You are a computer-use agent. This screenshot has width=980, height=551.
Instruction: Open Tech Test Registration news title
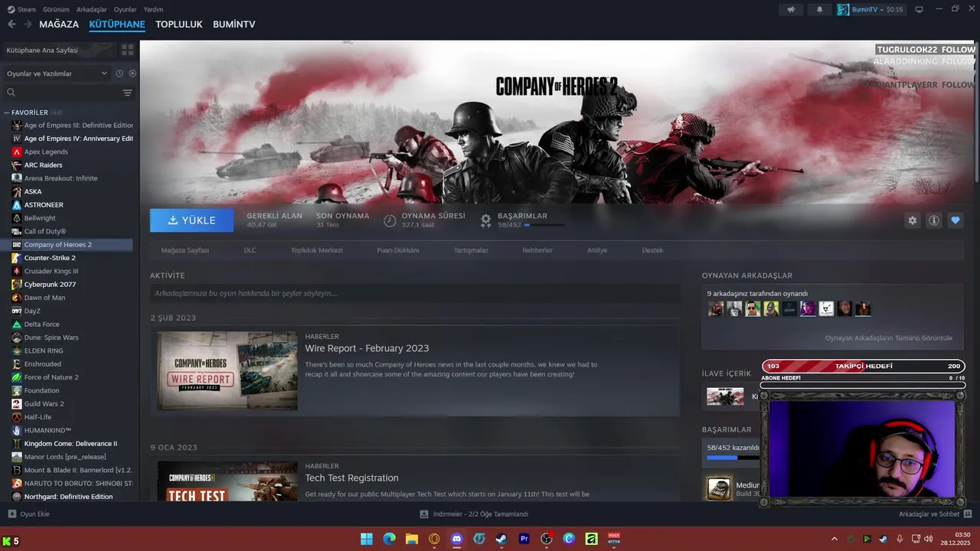pos(351,478)
